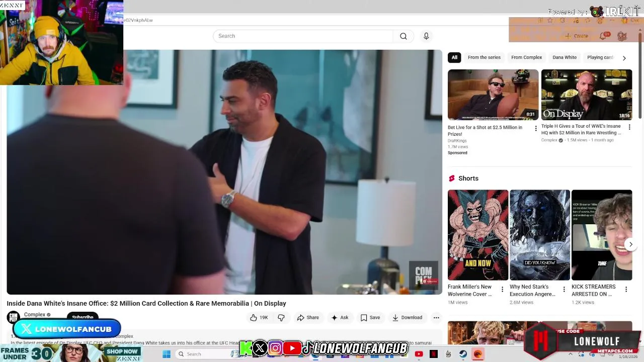Open Kick Streamers Arrested short thumbnail
Image resolution: width=644 pixels, height=362 pixels.
pos(602,235)
